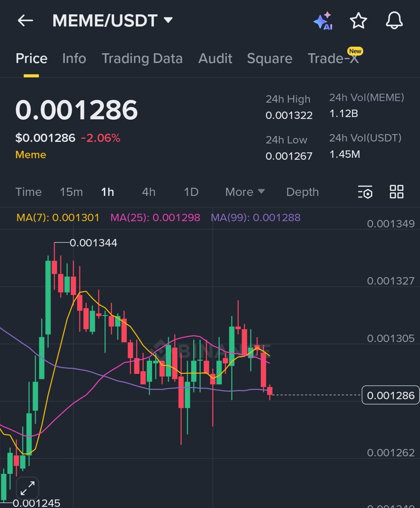Image resolution: width=420 pixels, height=508 pixels.
Task: Show the Depth chart view
Action: 302,192
